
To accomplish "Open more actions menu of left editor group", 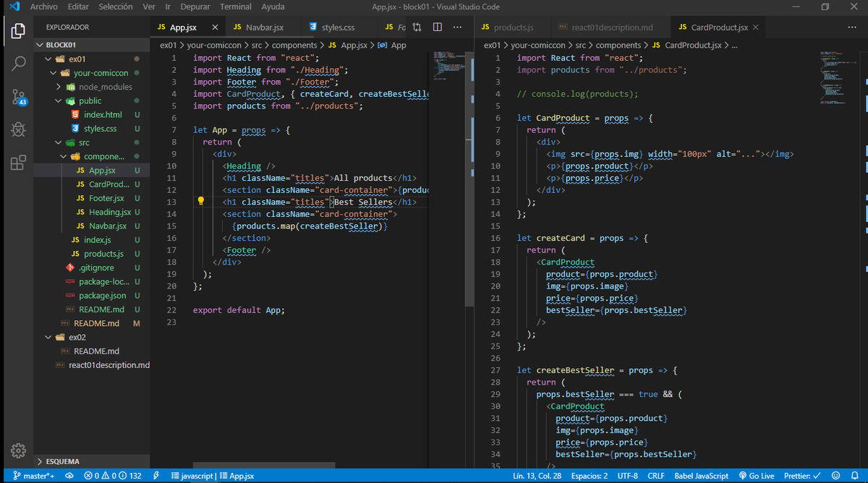I will 457,27.
